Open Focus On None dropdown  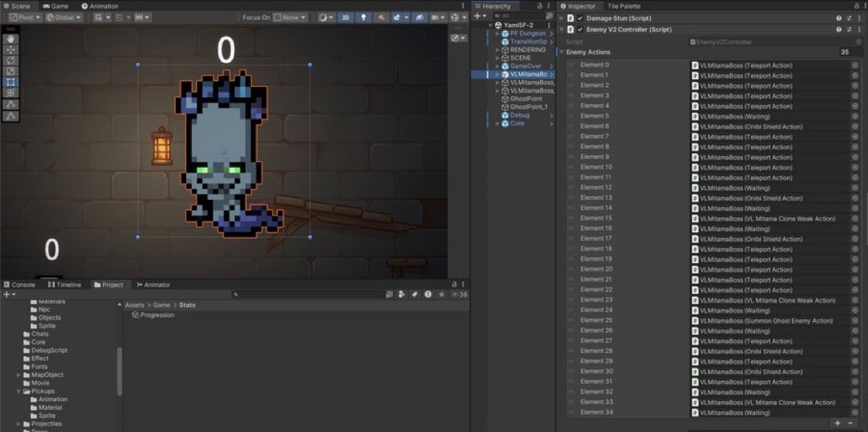tap(290, 18)
